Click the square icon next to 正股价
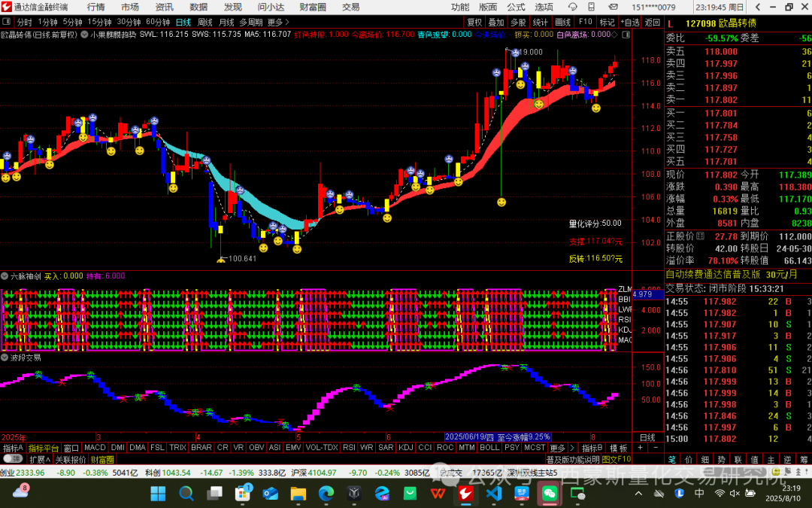 point(700,236)
